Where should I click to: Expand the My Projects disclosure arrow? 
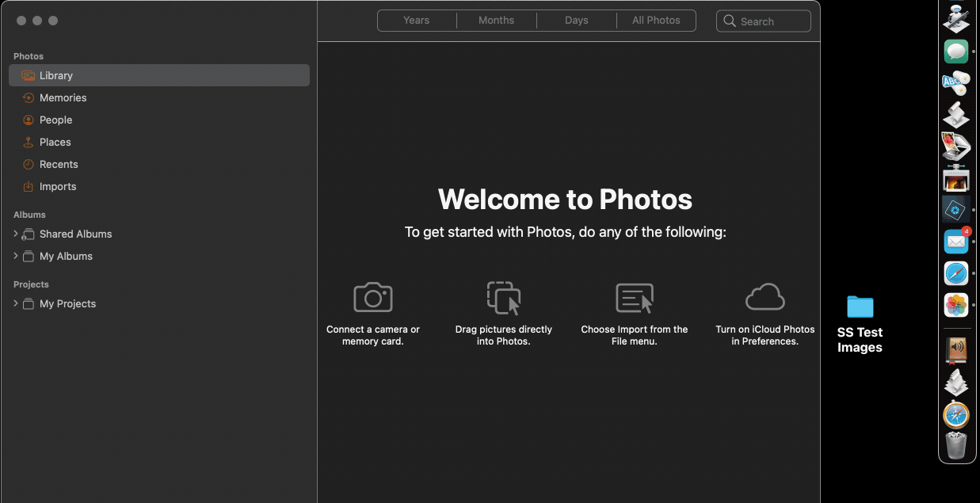point(16,303)
